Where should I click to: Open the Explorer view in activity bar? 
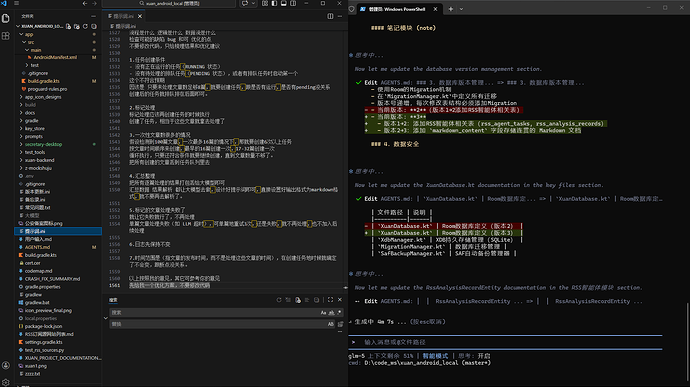click(6, 18)
